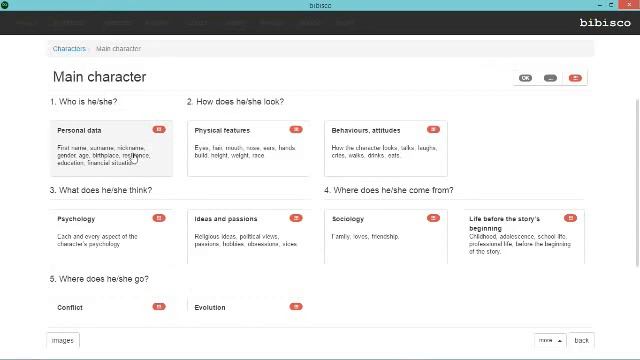This screenshot has width=640, height=360.
Task: Click the 'Eyes, hair, mouth...' description text
Action: (245, 151)
